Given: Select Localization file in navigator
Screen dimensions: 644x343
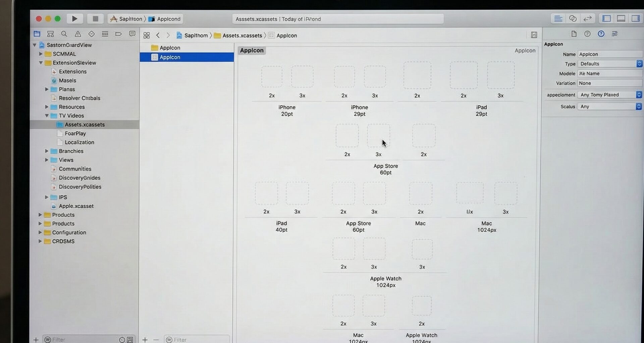Looking at the screenshot, I should point(79,142).
